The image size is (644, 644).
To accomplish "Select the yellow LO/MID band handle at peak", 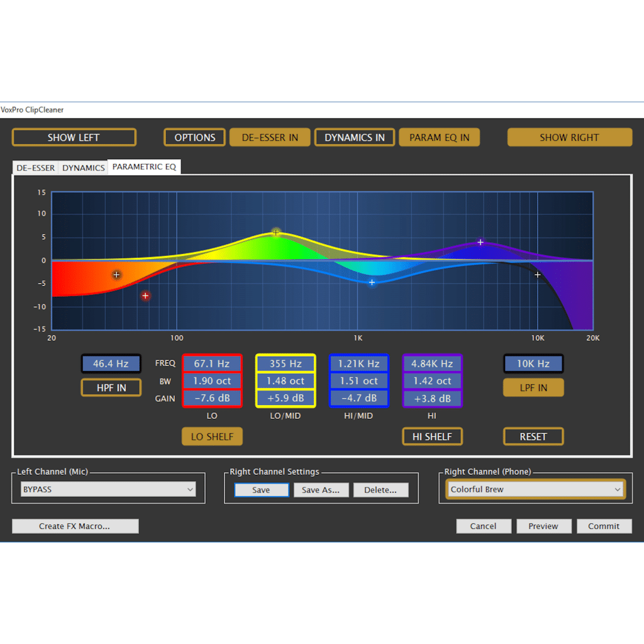I will pos(276,233).
